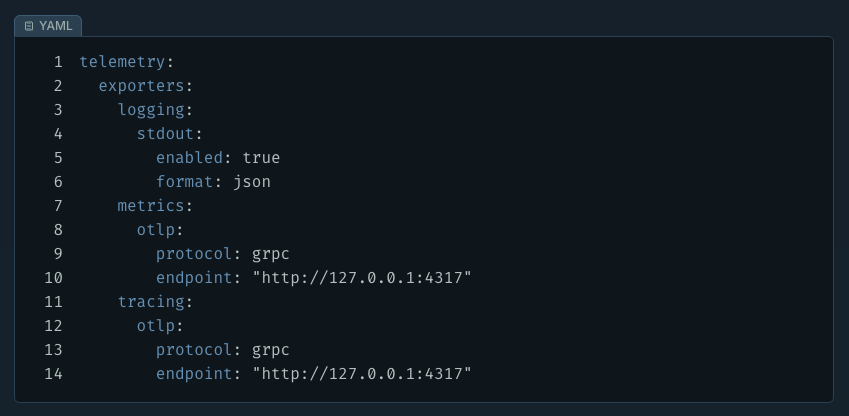Select the YAML tab label

point(55,26)
